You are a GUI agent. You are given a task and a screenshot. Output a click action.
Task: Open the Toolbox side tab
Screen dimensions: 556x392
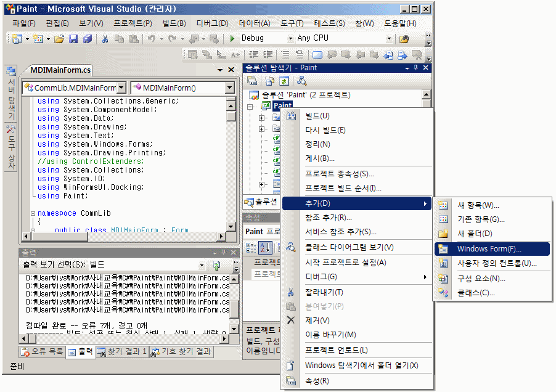click(x=11, y=147)
